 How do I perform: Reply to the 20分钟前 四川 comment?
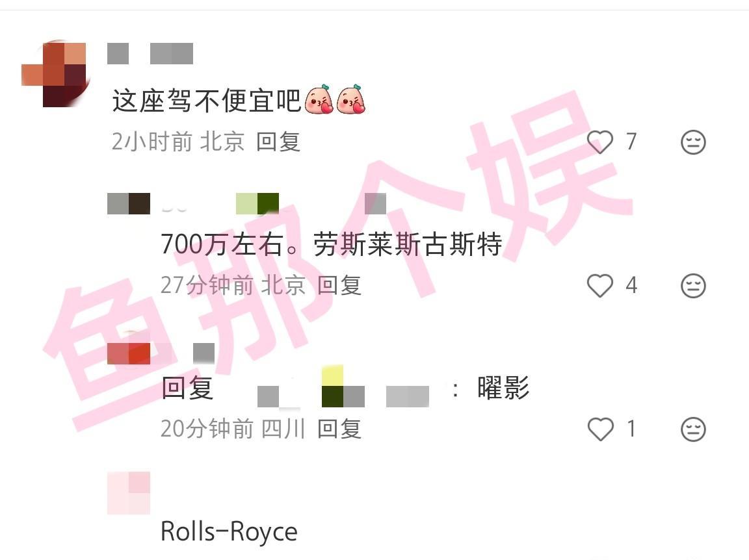tap(339, 428)
